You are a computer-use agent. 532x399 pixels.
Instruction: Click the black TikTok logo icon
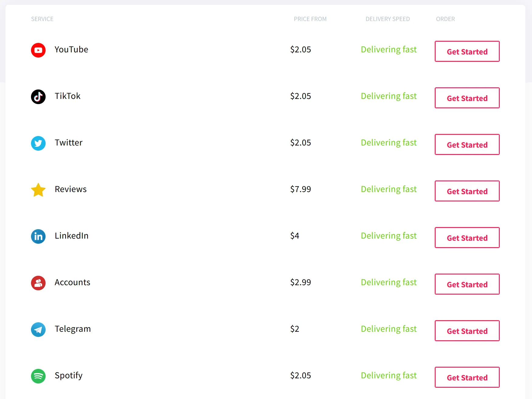click(38, 97)
